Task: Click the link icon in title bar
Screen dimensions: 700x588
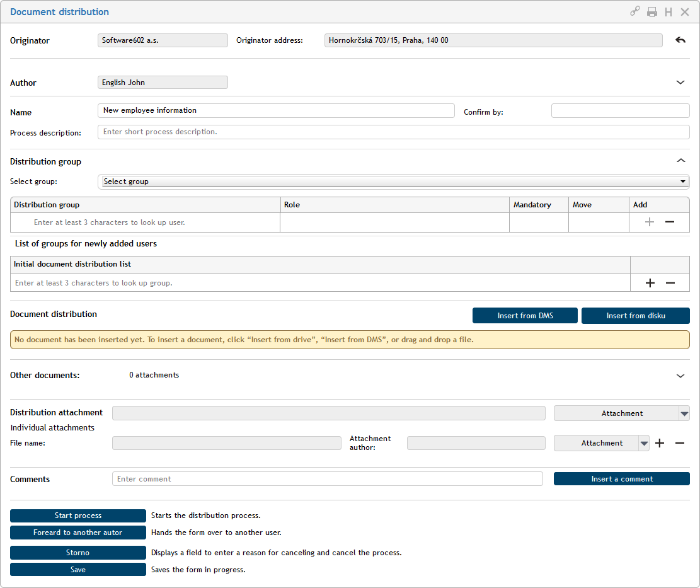Action: tap(635, 11)
